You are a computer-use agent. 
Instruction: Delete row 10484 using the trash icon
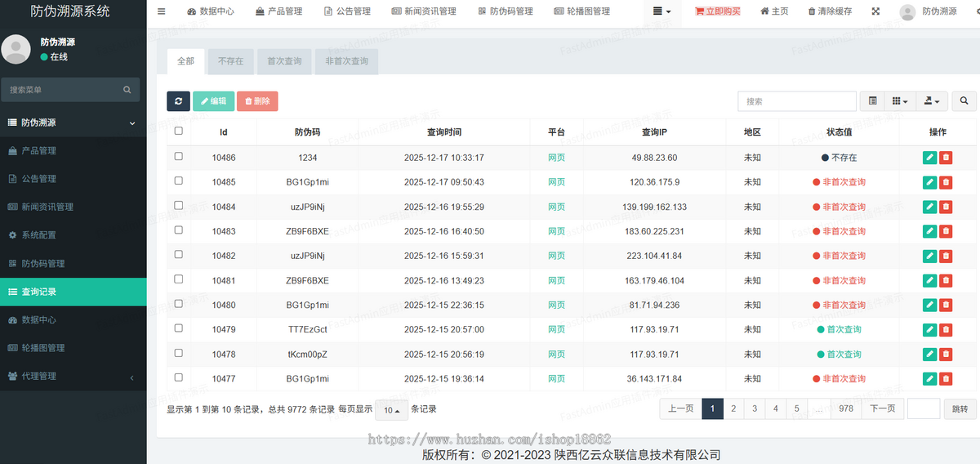[x=946, y=207]
